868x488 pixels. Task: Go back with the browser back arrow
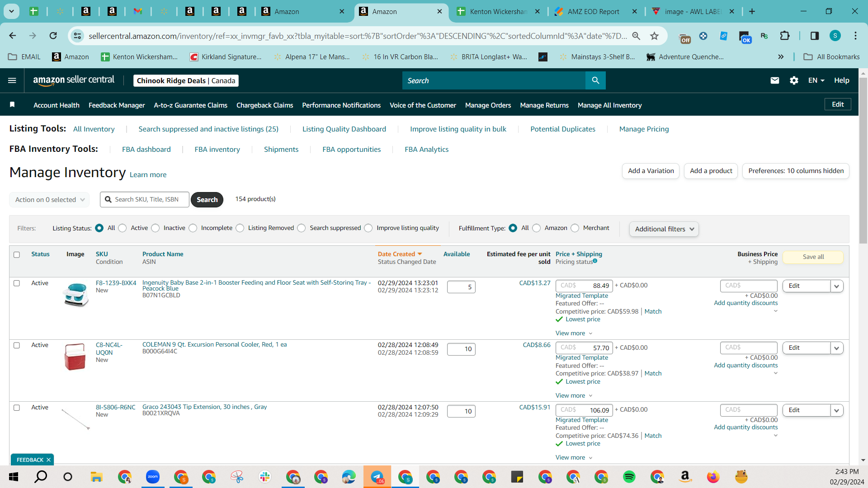13,36
